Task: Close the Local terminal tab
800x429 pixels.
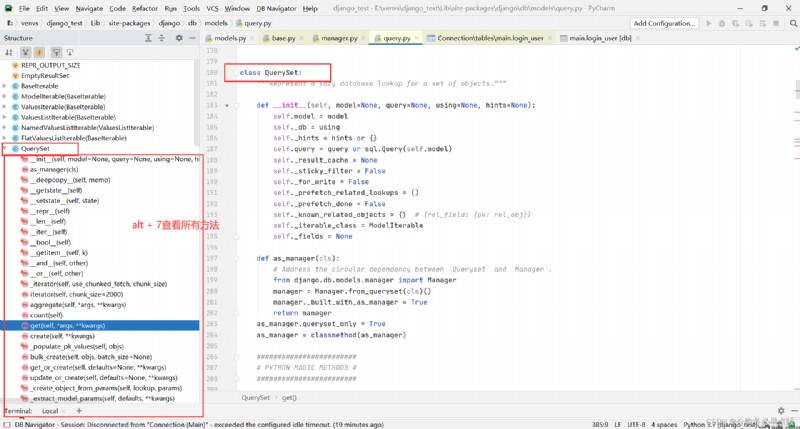Action: [63, 411]
